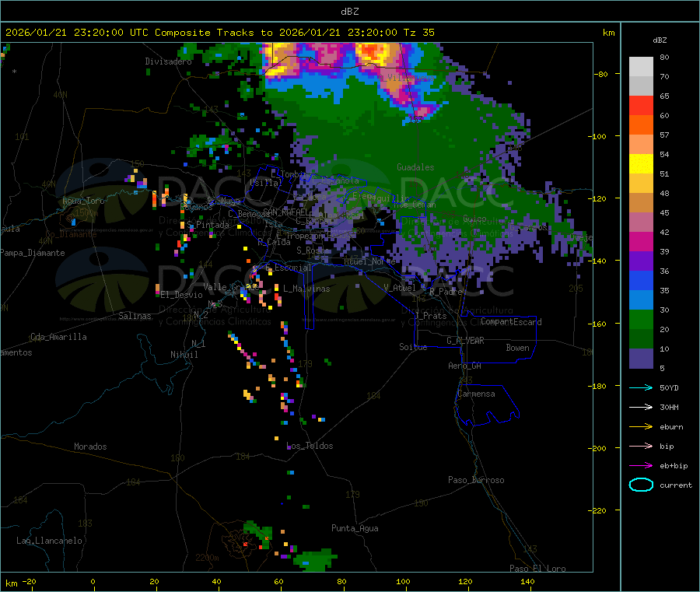Click the 'dBZ' title in top bar
Image resolution: width=700 pixels, height=592 pixels.
[x=349, y=11]
